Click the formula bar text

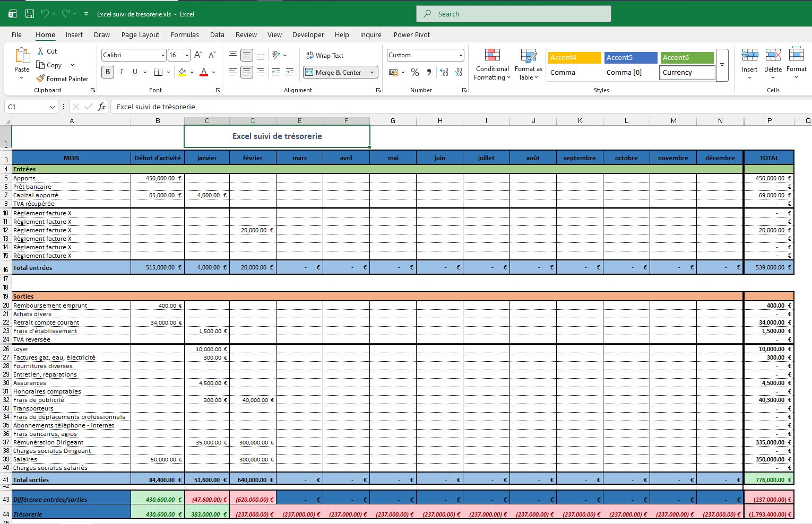156,107
